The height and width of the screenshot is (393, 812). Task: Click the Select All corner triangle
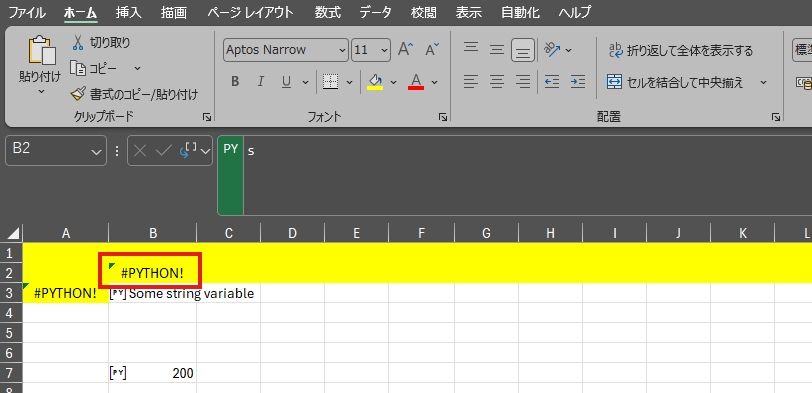(x=14, y=234)
